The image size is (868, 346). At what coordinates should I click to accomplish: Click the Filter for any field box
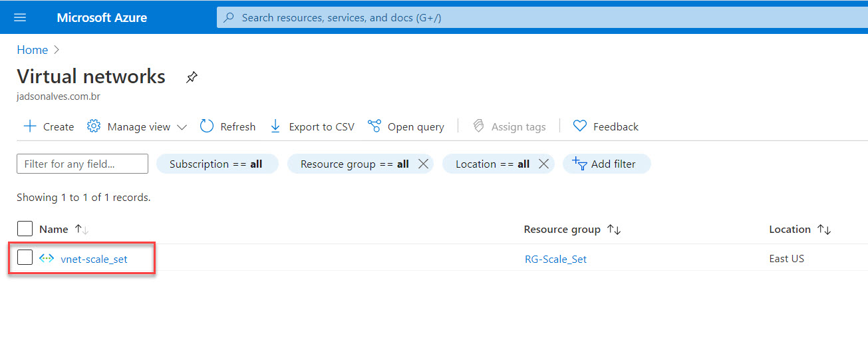[82, 164]
